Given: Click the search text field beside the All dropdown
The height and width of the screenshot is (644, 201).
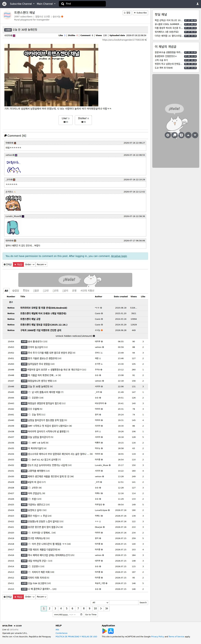Looking at the screenshot, I should [124, 602].
